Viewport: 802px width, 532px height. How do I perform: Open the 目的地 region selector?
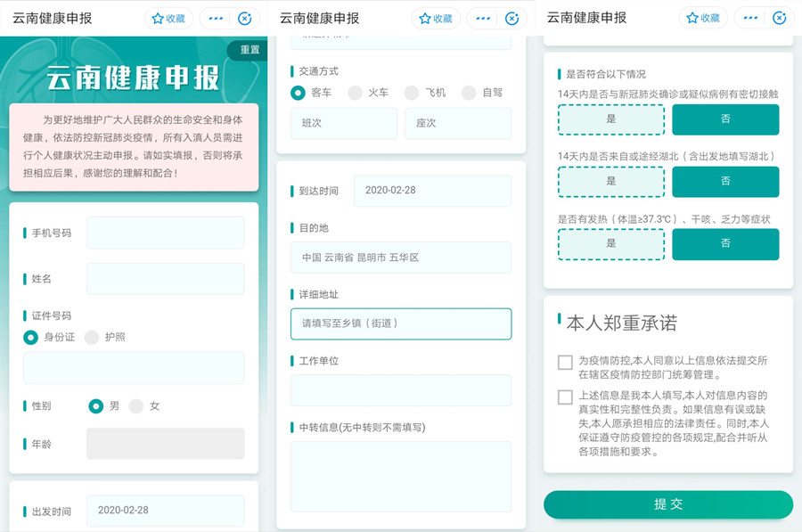(x=401, y=258)
